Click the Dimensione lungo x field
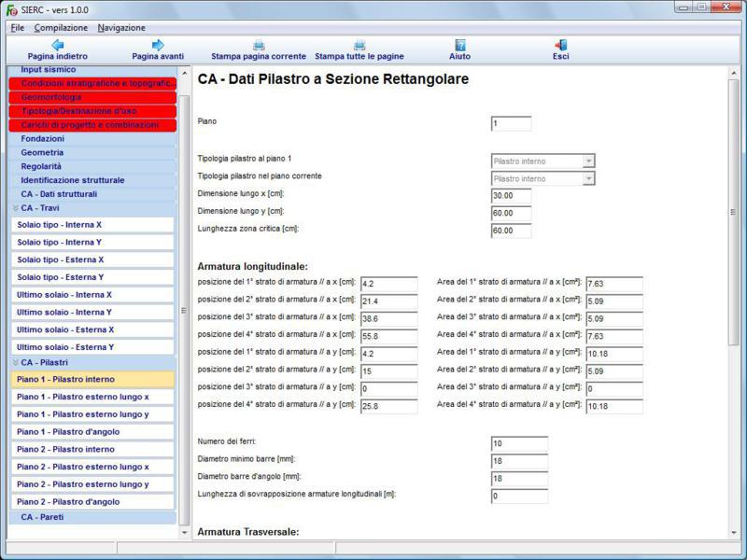 point(511,196)
